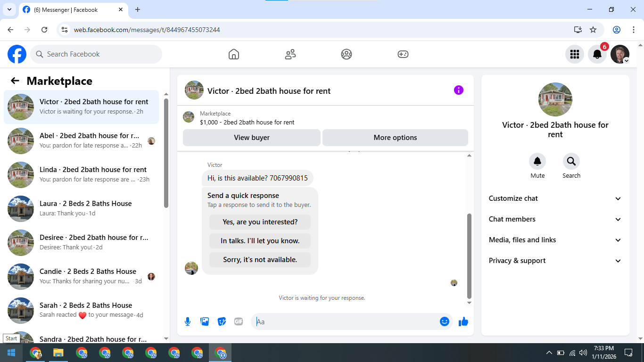Open Chrome's three-dot menu
644x362 pixels.
[634, 30]
